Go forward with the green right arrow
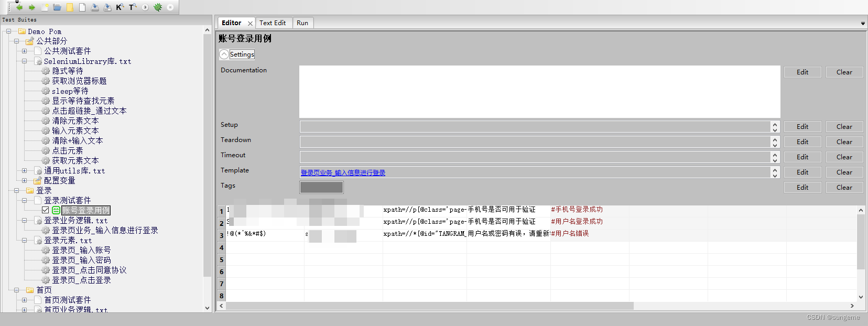Viewport: 868px width, 326px height. point(32,7)
